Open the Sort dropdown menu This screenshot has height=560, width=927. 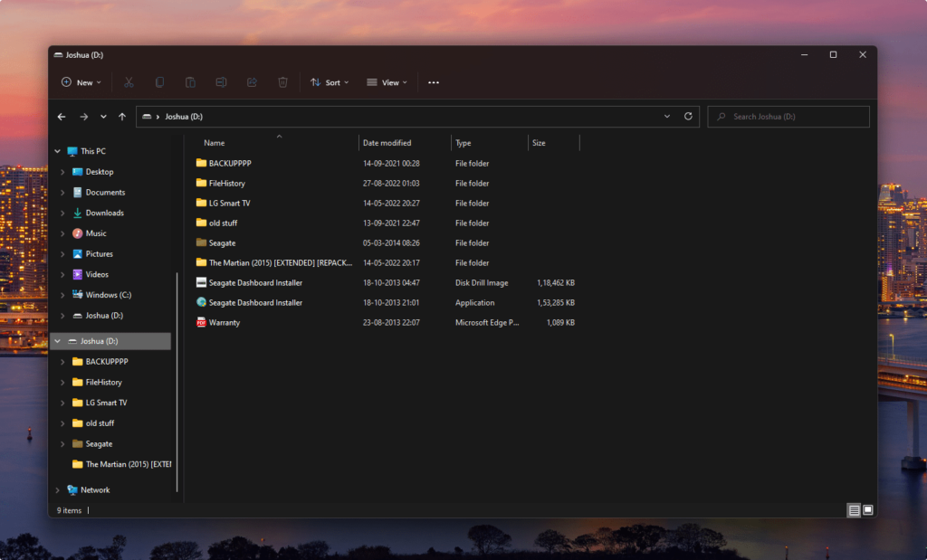(x=330, y=82)
